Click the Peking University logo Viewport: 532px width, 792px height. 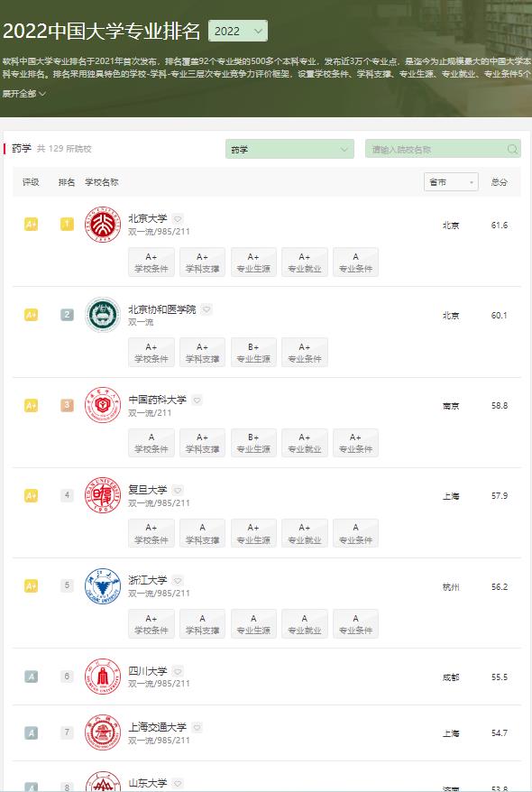tap(103, 225)
